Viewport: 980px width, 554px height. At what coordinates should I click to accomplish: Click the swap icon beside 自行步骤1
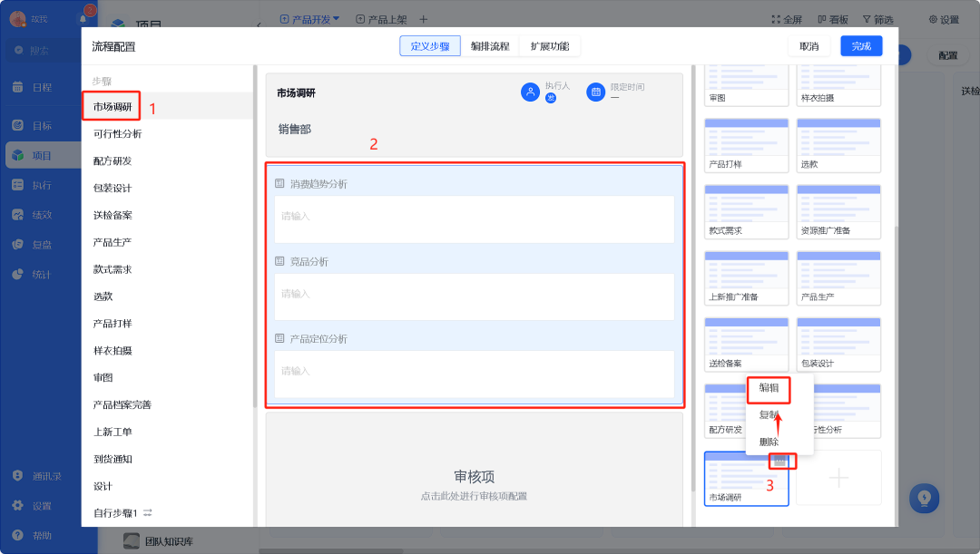click(x=148, y=513)
